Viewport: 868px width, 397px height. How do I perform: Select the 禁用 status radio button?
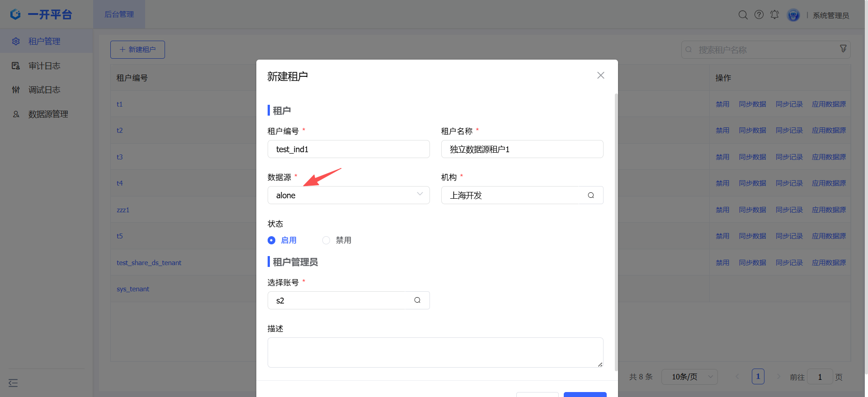326,240
